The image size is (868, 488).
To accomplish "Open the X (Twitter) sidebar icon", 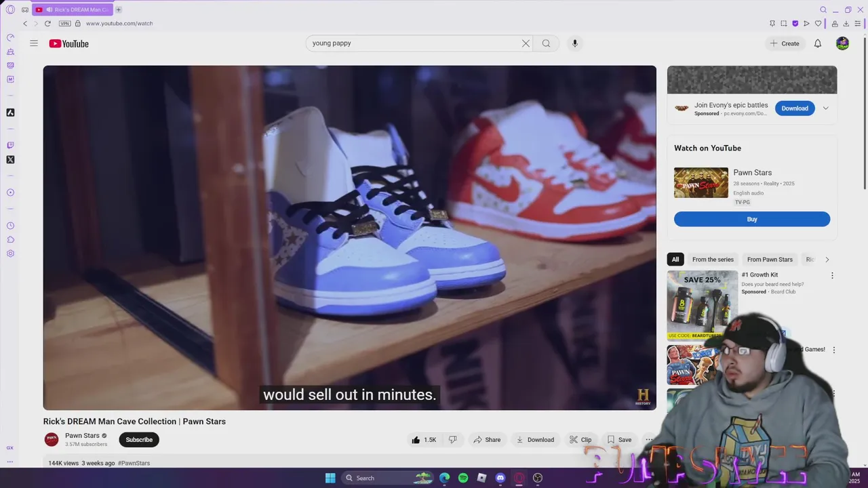I will (10, 160).
